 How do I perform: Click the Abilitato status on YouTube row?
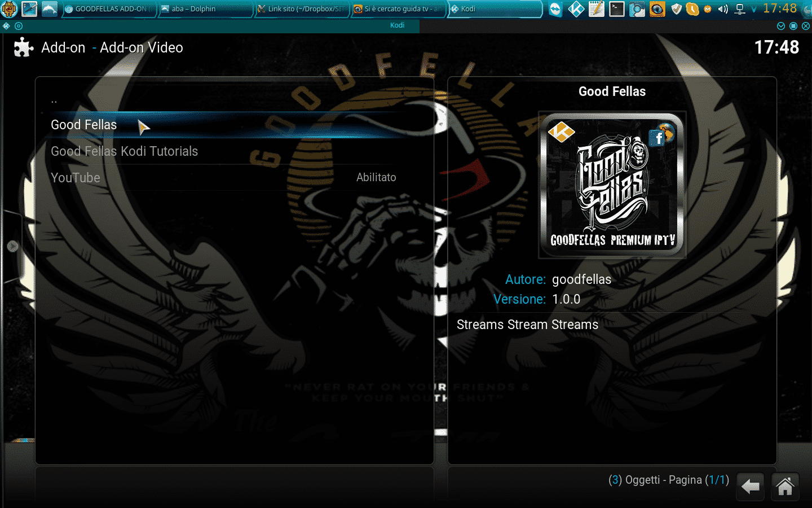point(376,177)
